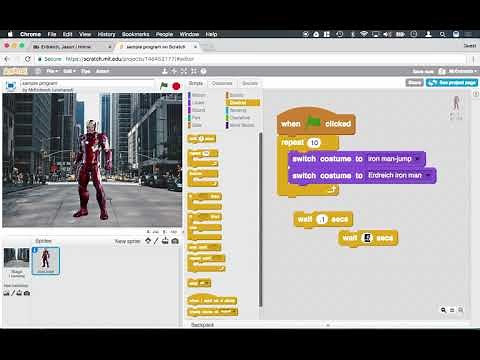Switch to the Scripts tab
The height and width of the screenshot is (360, 480).
pos(196,83)
